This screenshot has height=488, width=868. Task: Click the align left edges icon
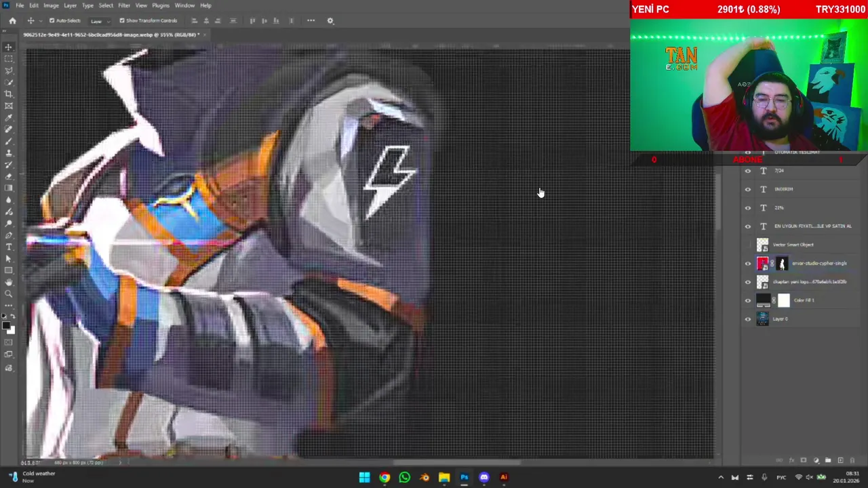click(195, 20)
